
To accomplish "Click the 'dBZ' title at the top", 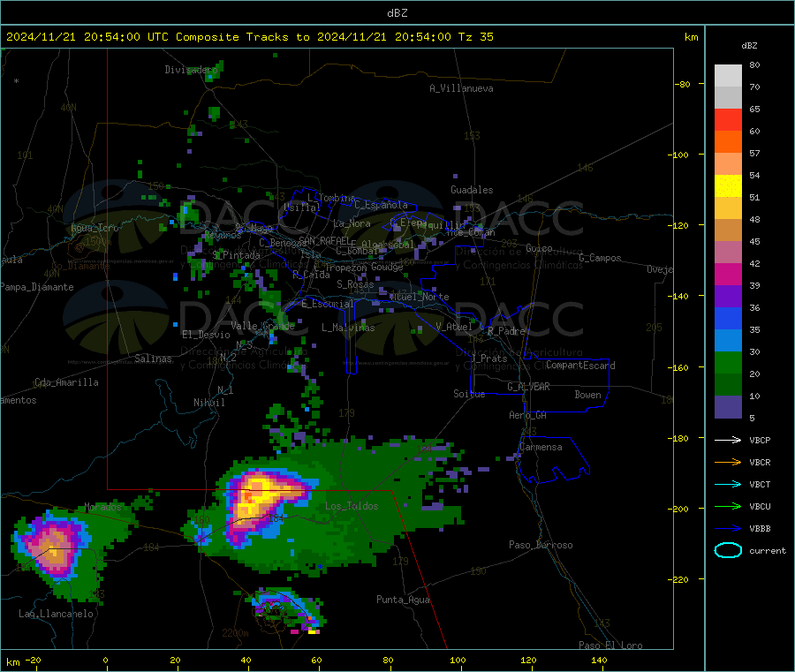I will coord(397,13).
